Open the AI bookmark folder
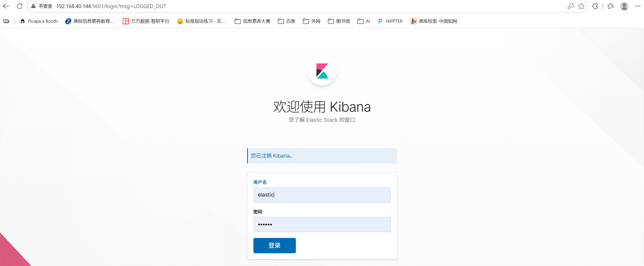 [364, 21]
